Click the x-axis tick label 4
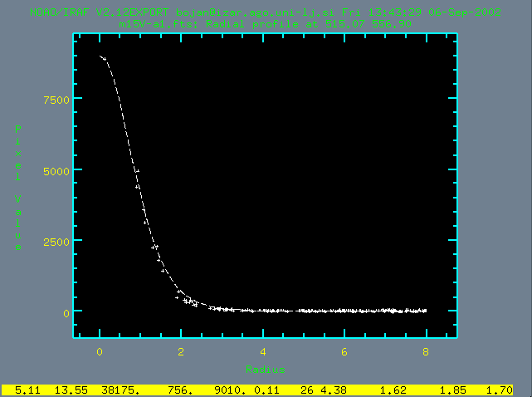 point(262,352)
